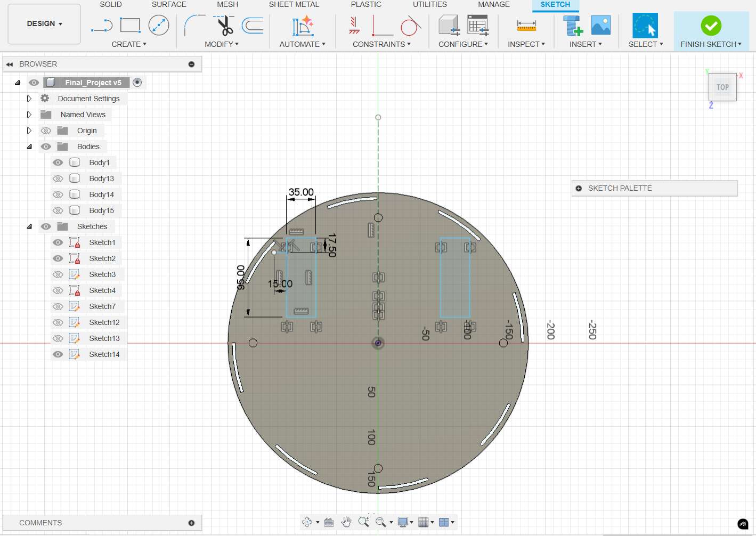Switch to the SHEET METAL tab

294,4
